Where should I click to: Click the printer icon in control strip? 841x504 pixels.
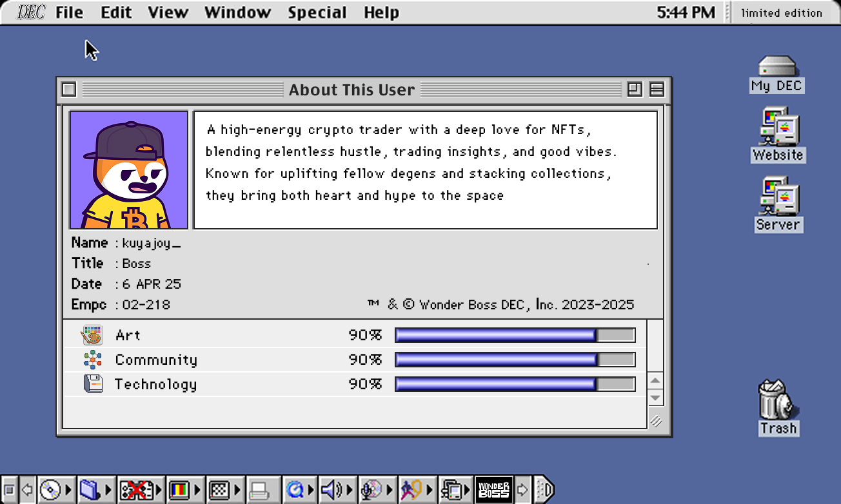click(259, 490)
